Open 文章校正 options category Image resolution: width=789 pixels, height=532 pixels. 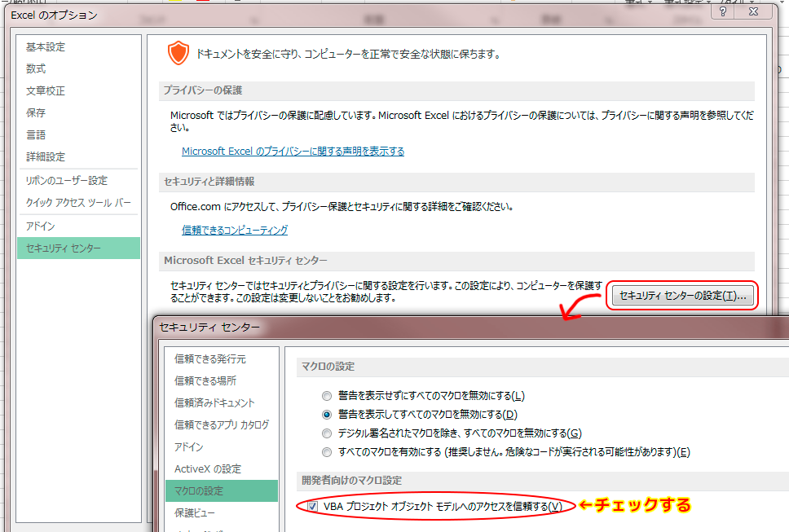click(x=46, y=91)
